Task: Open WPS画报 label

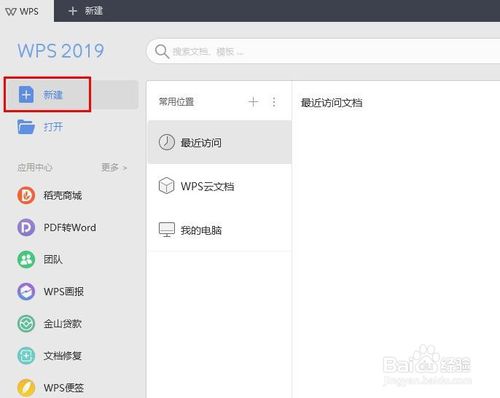Action: (64, 292)
